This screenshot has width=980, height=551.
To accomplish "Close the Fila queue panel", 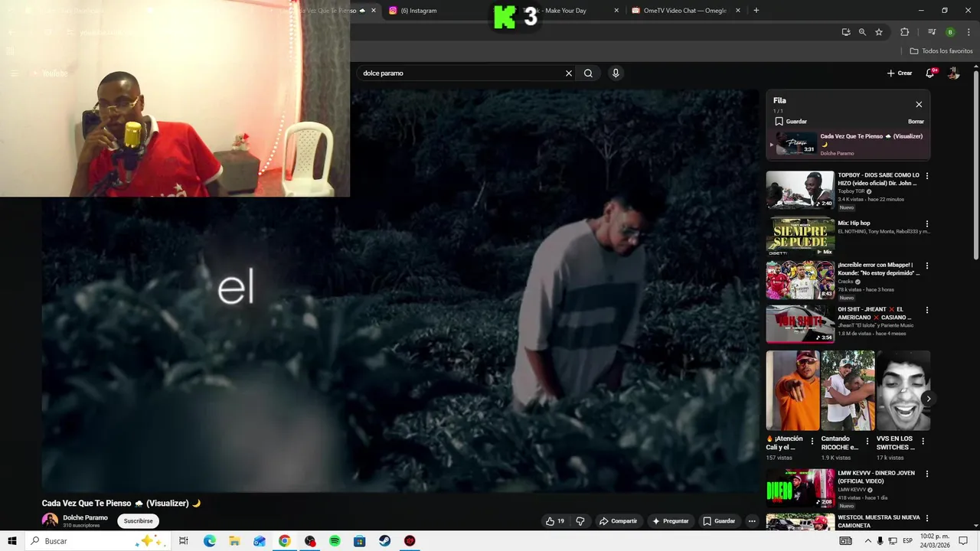I will point(919,105).
